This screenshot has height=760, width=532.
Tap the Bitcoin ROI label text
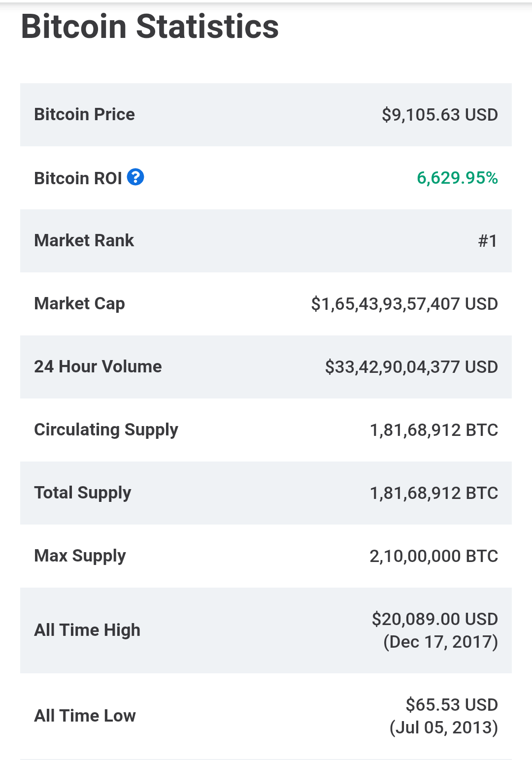point(78,178)
